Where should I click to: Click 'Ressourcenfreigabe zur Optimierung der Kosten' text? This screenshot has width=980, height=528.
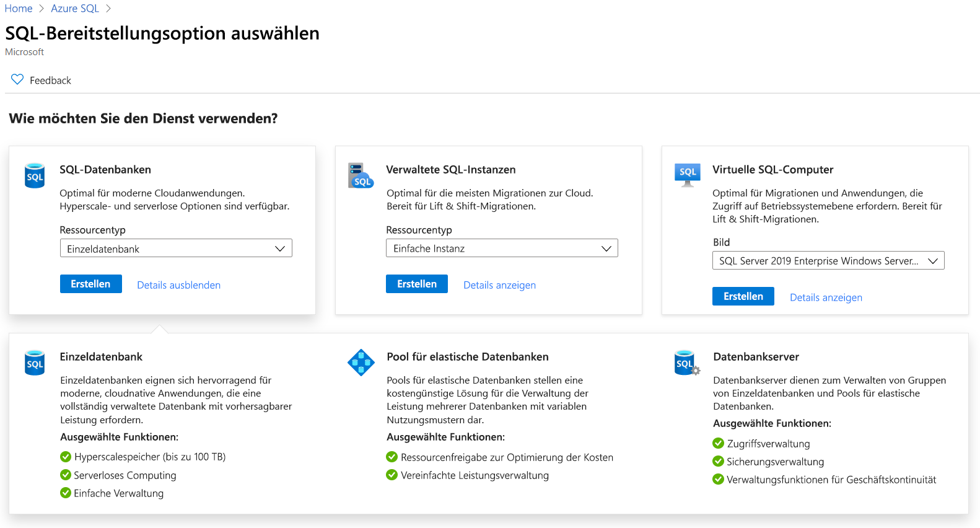[507, 457]
